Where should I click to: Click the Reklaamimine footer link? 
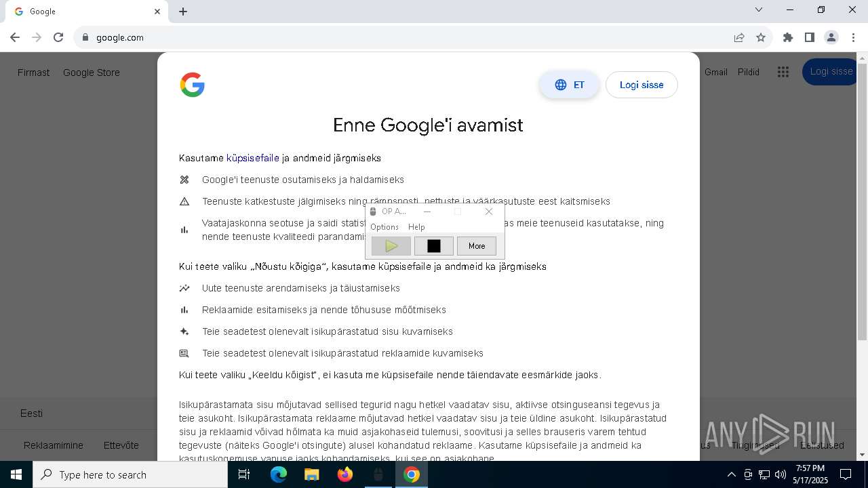point(54,445)
